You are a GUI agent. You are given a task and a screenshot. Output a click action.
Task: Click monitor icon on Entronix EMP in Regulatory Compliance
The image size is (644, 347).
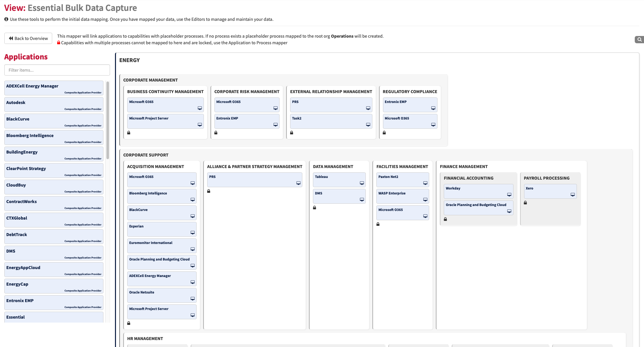(433, 108)
